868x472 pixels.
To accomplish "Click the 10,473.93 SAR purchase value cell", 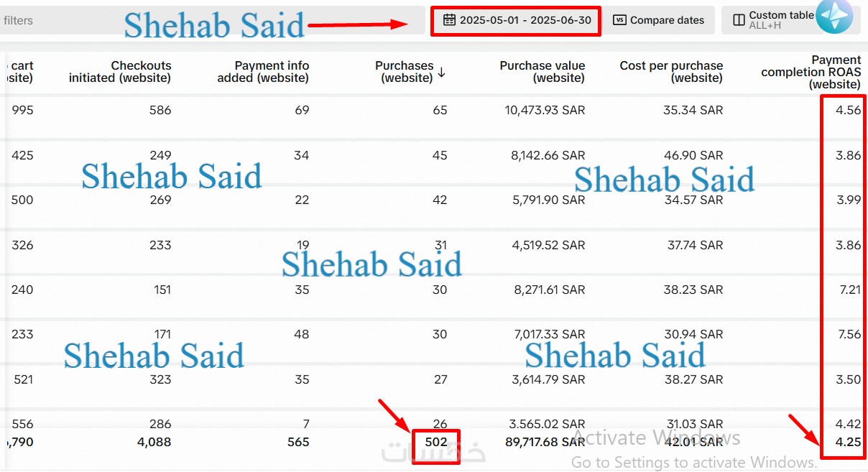I will tap(545, 110).
